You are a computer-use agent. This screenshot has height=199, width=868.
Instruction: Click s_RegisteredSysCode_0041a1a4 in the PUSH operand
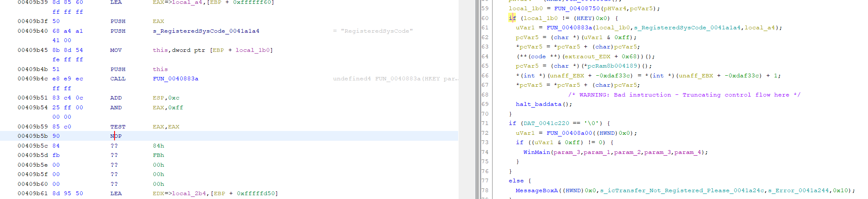click(206, 31)
